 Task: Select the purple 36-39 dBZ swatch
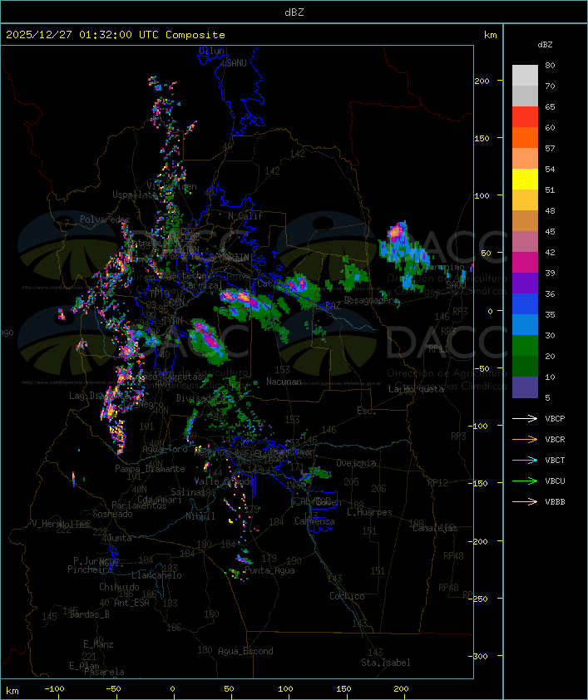coord(525,283)
